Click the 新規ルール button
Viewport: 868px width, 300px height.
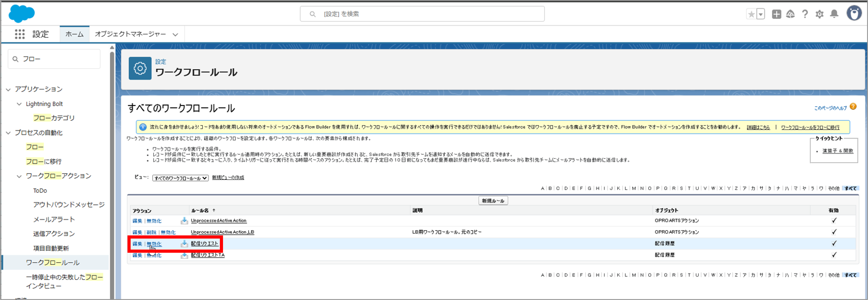point(493,200)
